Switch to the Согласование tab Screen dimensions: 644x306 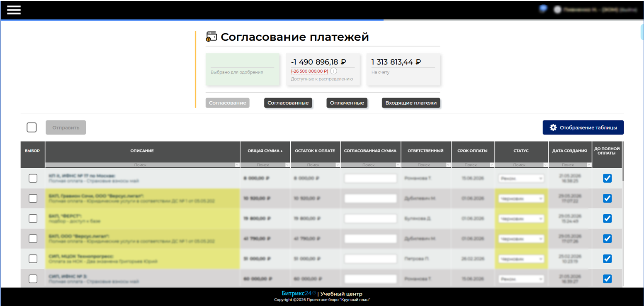pos(227,103)
